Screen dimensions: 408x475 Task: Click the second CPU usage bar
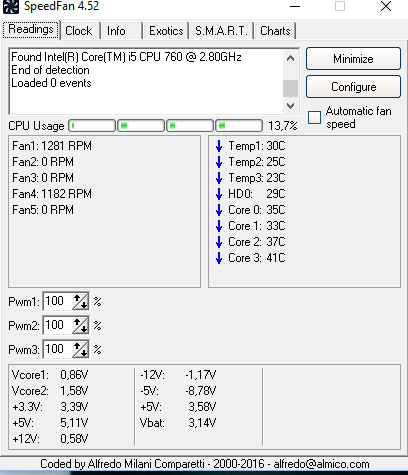141,126
